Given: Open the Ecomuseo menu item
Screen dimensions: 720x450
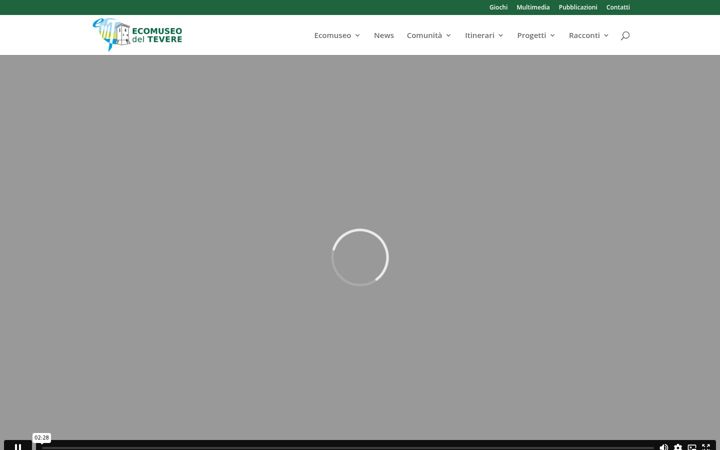Looking at the screenshot, I should point(332,35).
